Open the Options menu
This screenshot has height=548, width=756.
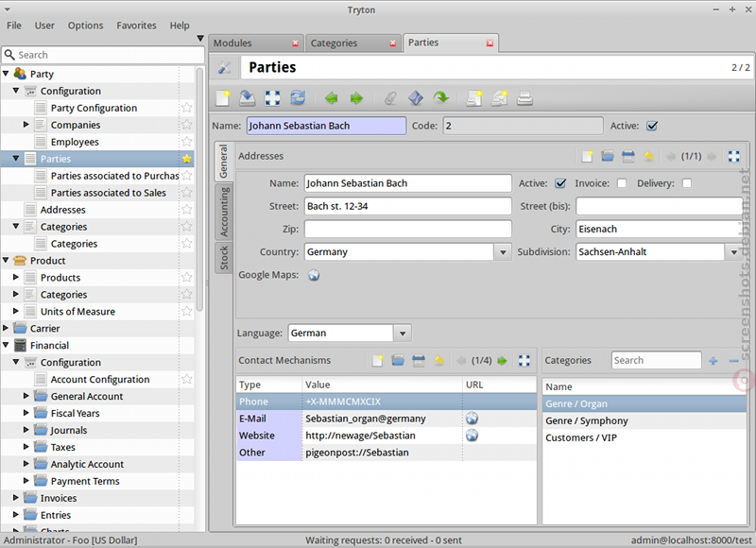click(x=85, y=26)
